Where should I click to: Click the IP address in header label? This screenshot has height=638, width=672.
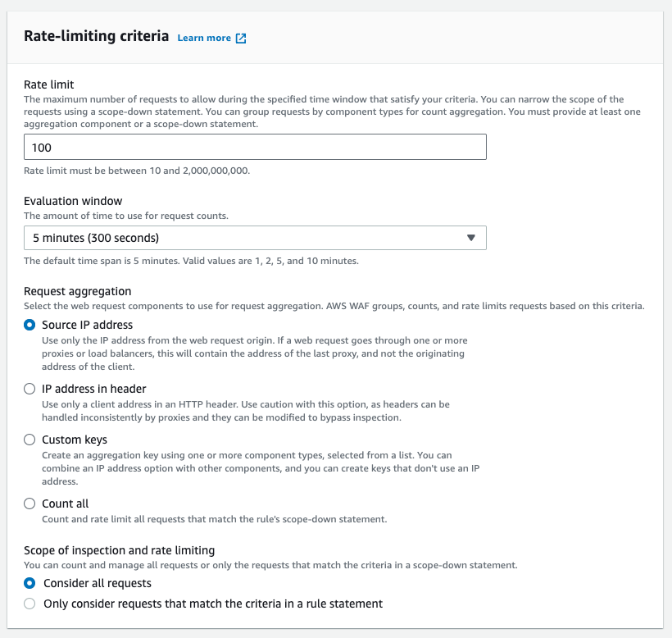(x=94, y=389)
